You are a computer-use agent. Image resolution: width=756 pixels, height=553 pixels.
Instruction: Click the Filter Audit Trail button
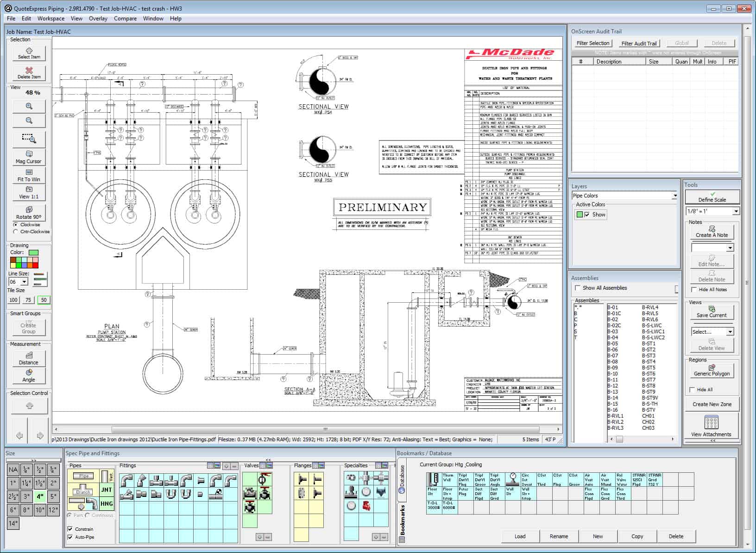pyautogui.click(x=639, y=43)
